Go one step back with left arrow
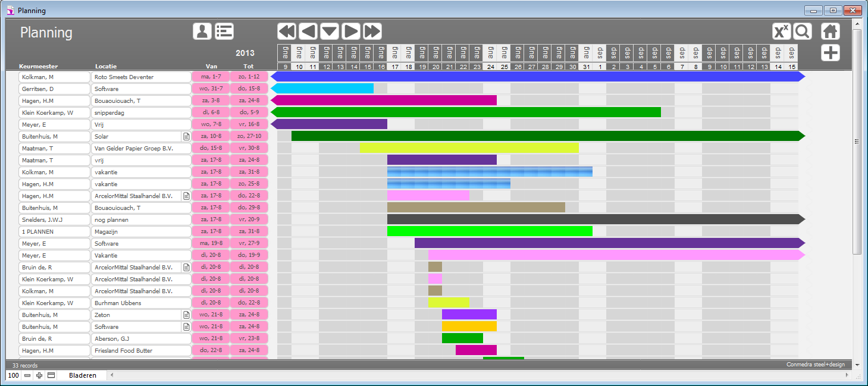868x386 pixels. [x=308, y=32]
